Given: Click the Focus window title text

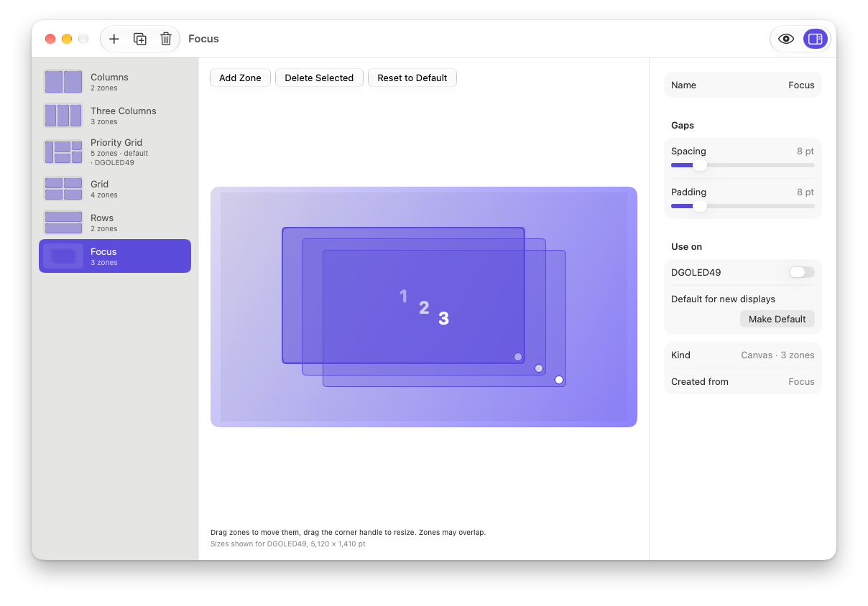Looking at the screenshot, I should [x=203, y=39].
